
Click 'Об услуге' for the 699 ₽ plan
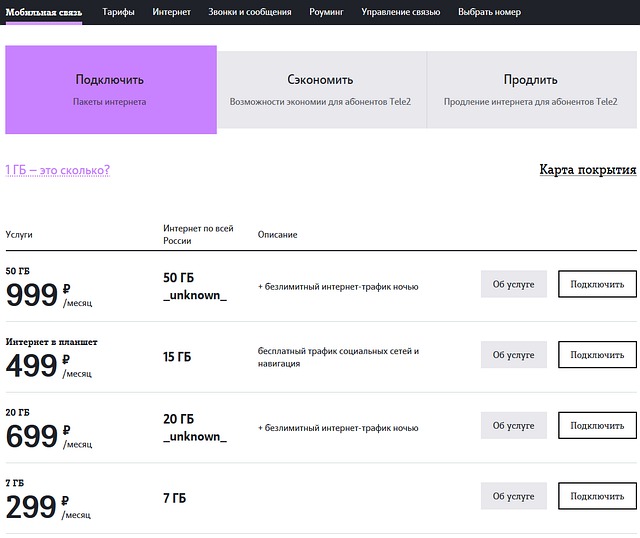pos(513,425)
